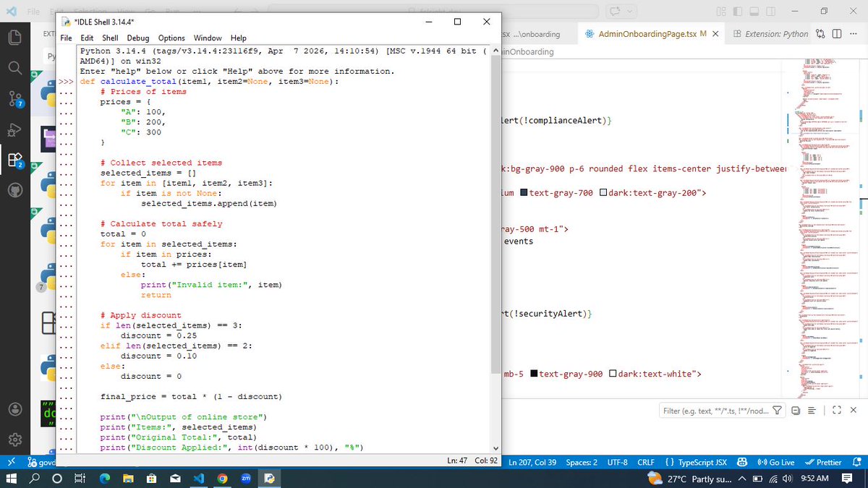
Task: Toggle the primary side bar in VS Code
Action: [x=737, y=12]
